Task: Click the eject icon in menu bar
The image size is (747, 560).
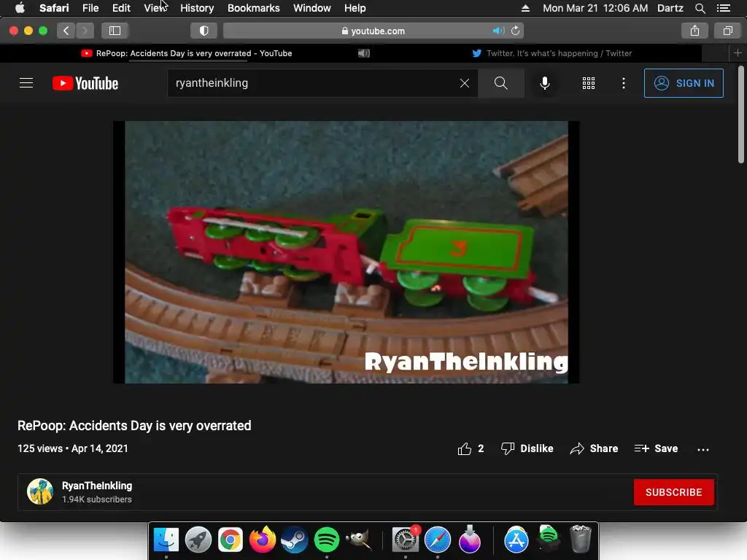Action: tap(525, 8)
